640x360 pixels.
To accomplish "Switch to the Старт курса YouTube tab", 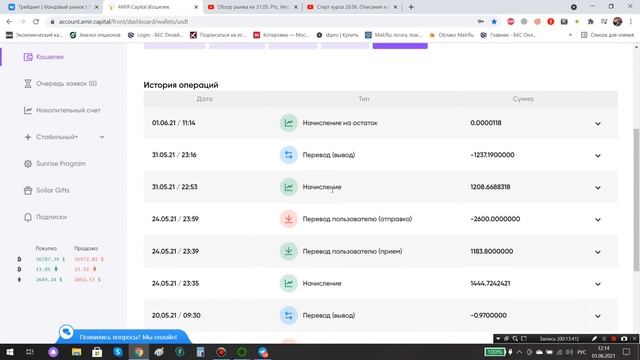I will (352, 7).
